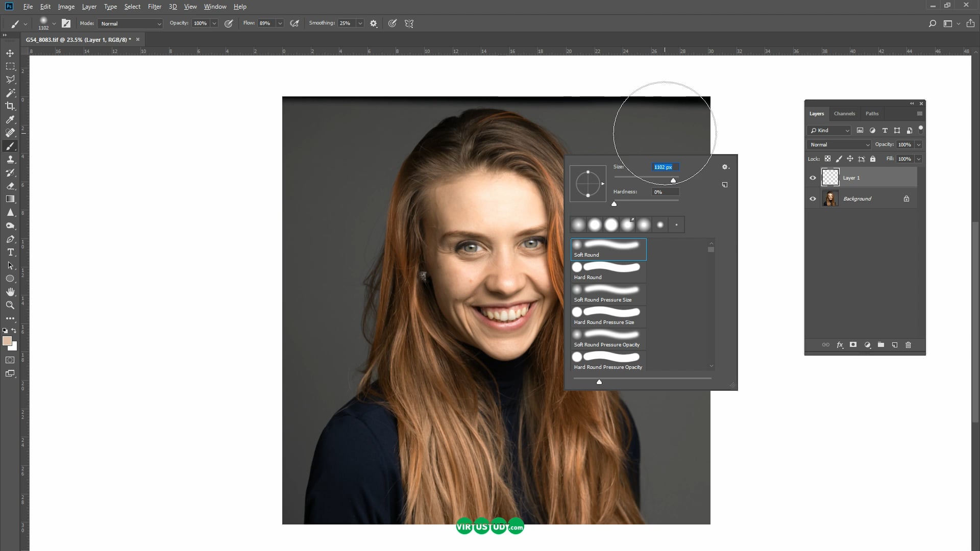Screen dimensions: 980x551
Task: Add a layer style with fx icon
Action: point(840,345)
